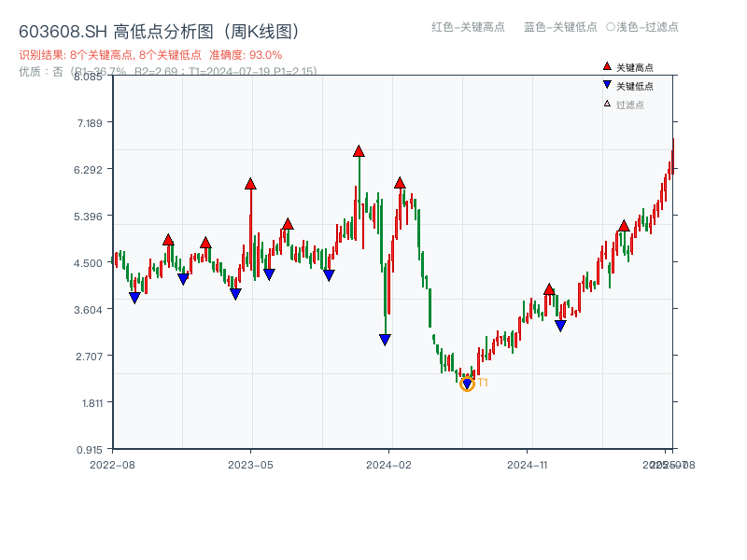The image size is (747, 560).
Task: Select the blue down-triangle marker at the lowest price point
Action: pos(467,383)
